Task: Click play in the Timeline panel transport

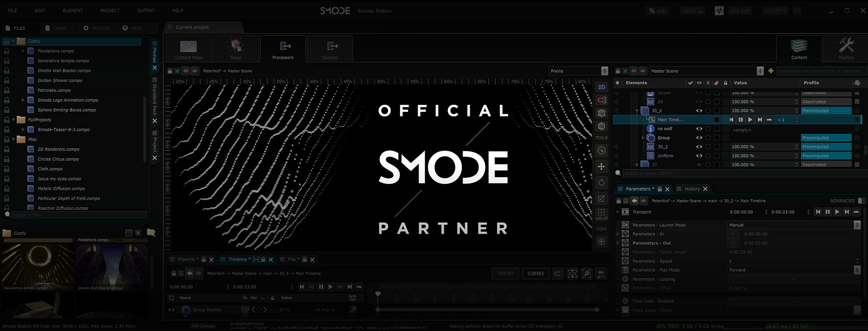Action: pyautogui.click(x=330, y=287)
